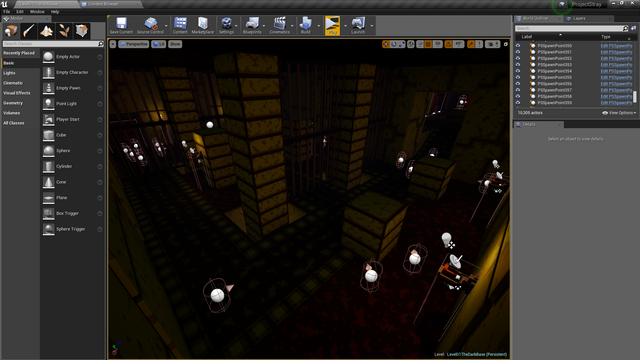Open Source Control toolbar button
This screenshot has width=640, height=360.
150,25
